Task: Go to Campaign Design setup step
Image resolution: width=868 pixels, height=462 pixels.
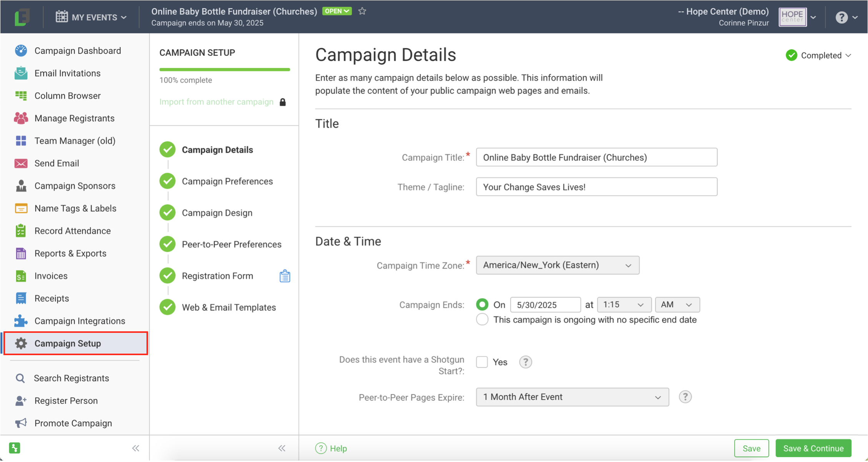Action: pos(217,213)
